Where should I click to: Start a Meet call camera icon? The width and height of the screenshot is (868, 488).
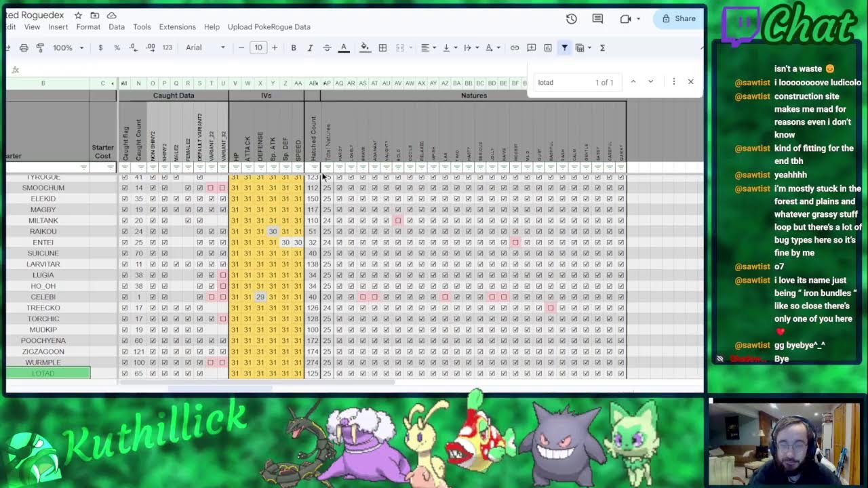[625, 19]
